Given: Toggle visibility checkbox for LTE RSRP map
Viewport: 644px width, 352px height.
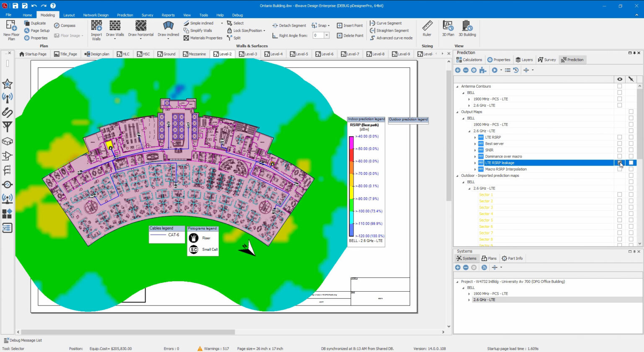Looking at the screenshot, I should 619,137.
